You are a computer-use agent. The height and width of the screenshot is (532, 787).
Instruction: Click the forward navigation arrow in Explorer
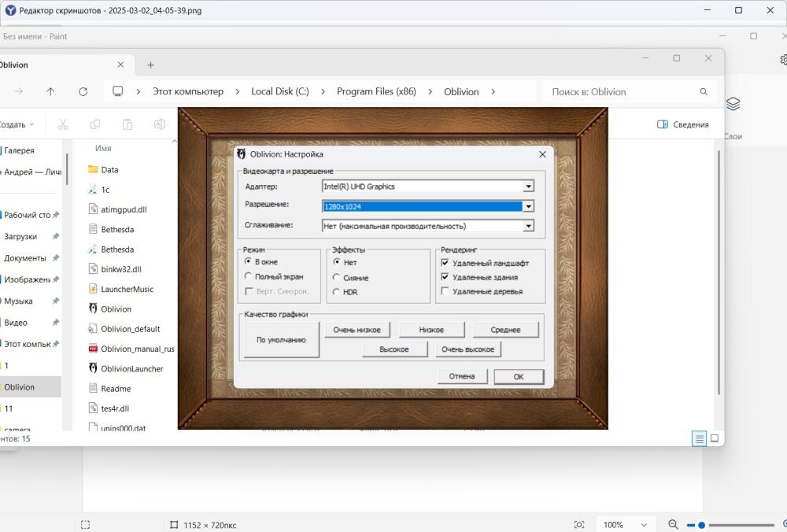(19, 92)
